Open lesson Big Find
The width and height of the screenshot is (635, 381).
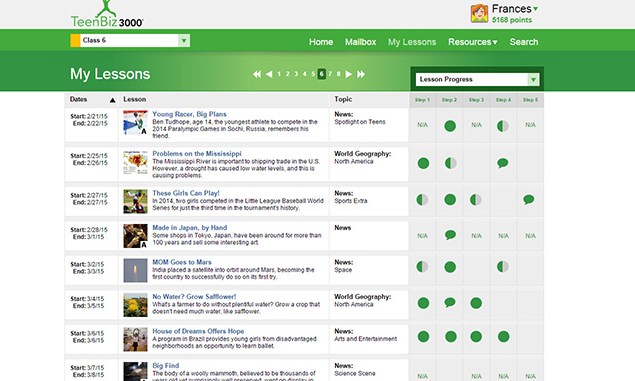coord(166,365)
